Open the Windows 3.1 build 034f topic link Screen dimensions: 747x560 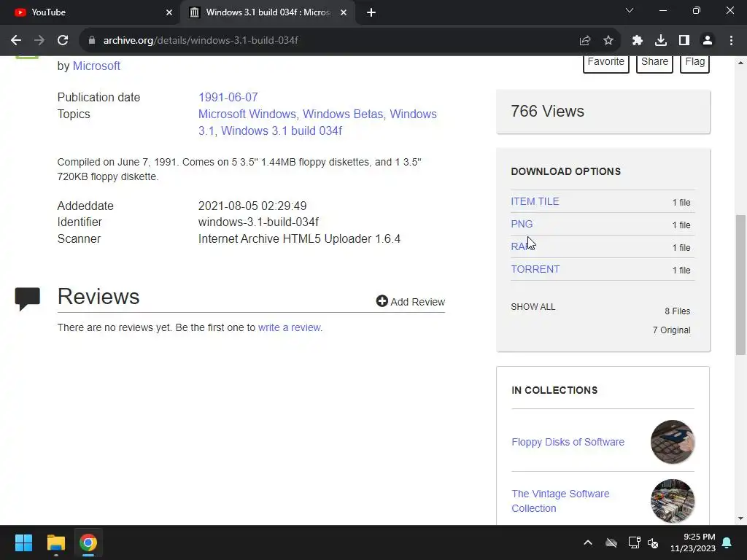pyautogui.click(x=282, y=131)
